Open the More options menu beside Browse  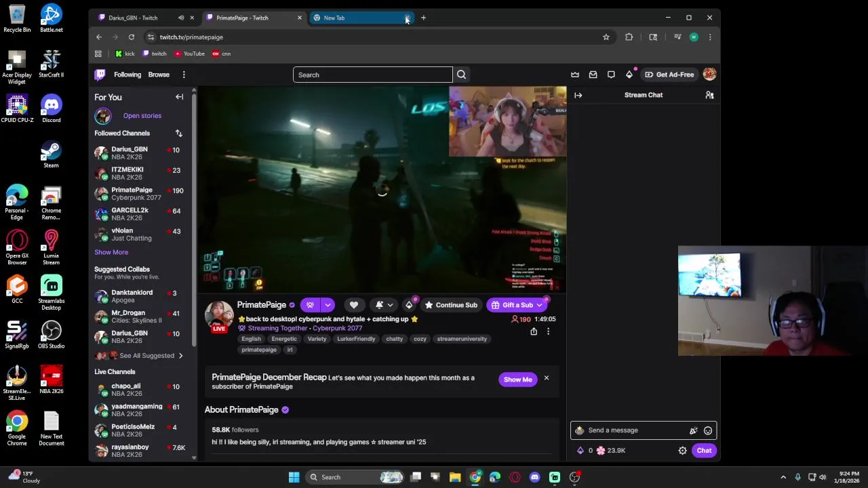coord(184,75)
